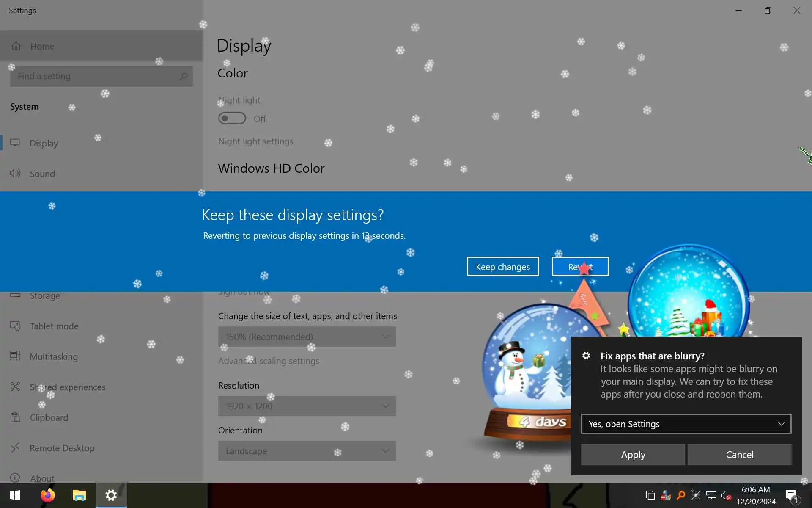Viewport: 812px width, 508px height.
Task: Open the Resolution 1920 × 1200 dropdown
Action: click(307, 406)
